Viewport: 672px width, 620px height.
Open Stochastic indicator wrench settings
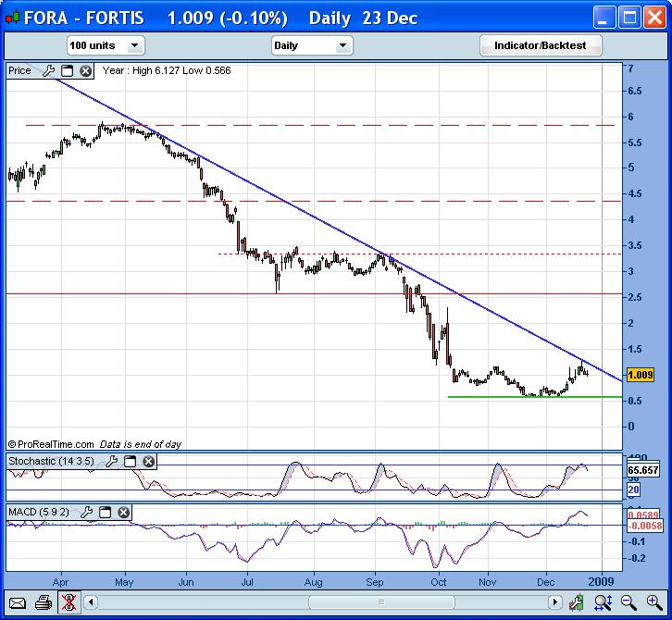coord(111,461)
